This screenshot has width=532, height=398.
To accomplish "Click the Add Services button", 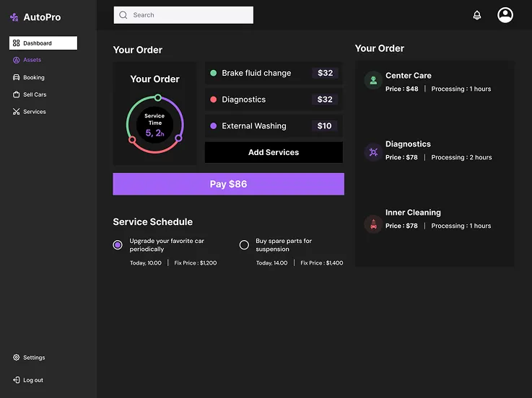I will 274,152.
